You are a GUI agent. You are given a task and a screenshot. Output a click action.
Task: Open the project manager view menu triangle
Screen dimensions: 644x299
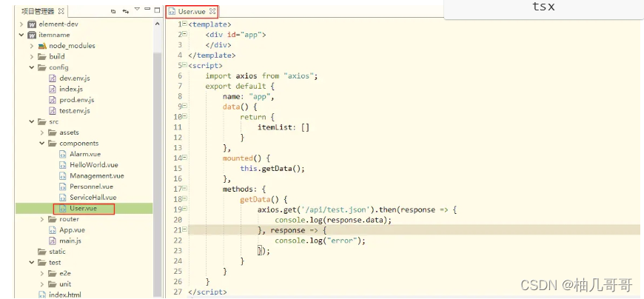[137, 9]
